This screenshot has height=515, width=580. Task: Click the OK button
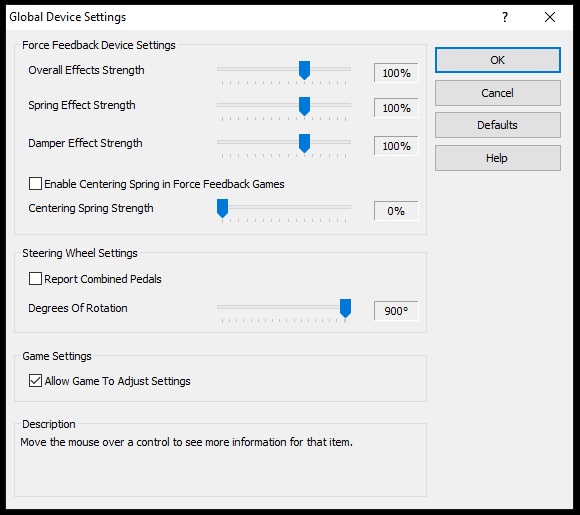[x=498, y=60]
